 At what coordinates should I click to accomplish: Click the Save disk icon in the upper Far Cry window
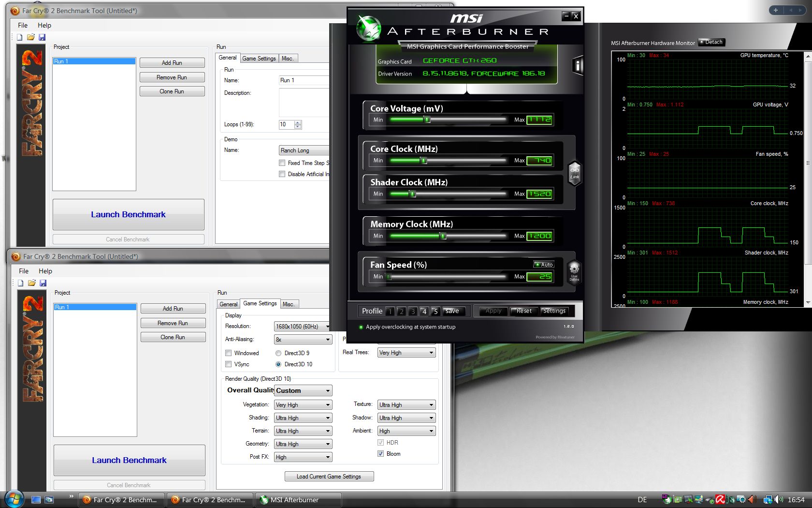click(x=42, y=37)
